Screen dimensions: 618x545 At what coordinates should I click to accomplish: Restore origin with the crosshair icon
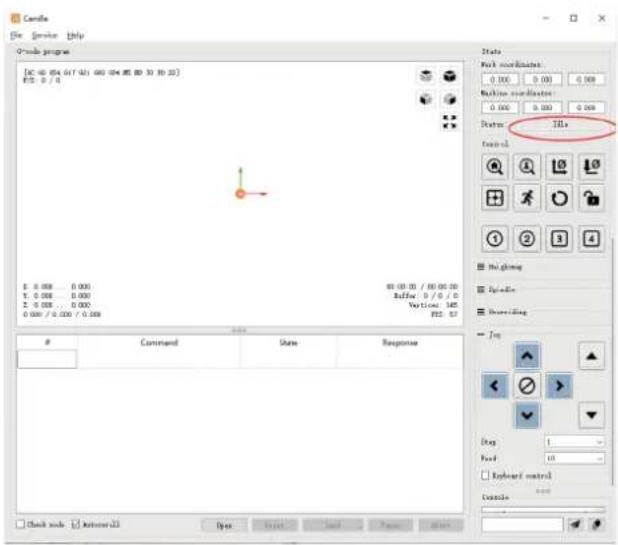[495, 198]
